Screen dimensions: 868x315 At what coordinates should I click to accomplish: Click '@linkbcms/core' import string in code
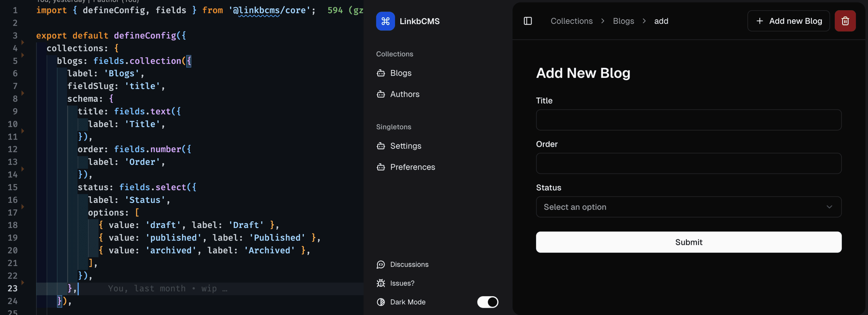point(269,10)
